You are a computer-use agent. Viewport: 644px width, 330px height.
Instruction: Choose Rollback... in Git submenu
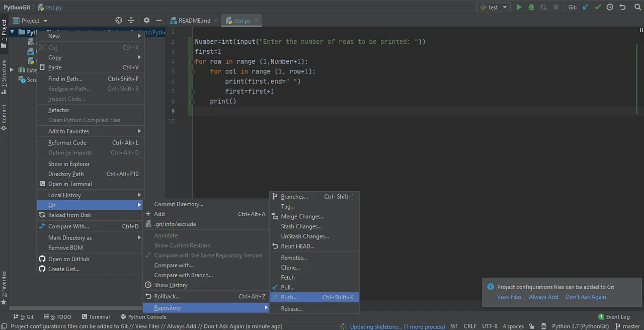click(x=206, y=296)
